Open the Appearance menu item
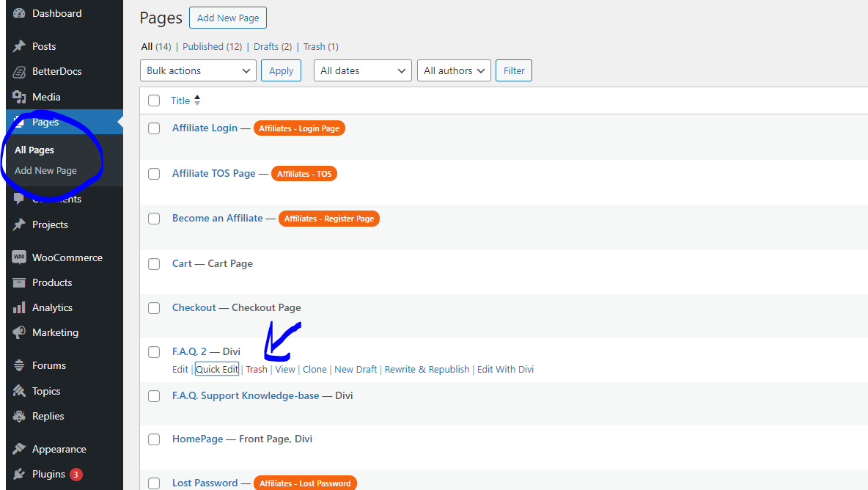Image resolution: width=868 pixels, height=490 pixels. [59, 449]
